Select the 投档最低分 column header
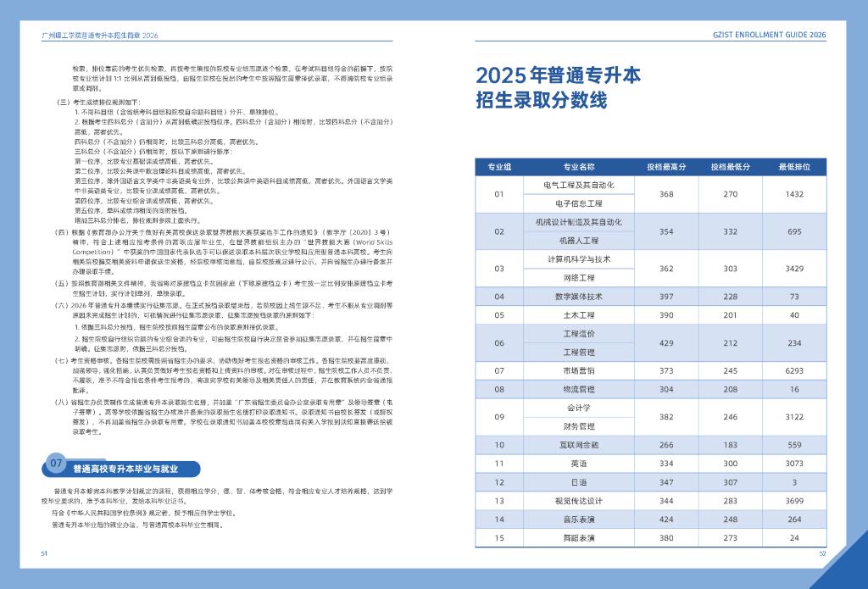This screenshot has height=589, width=868. pyautogui.click(x=730, y=167)
